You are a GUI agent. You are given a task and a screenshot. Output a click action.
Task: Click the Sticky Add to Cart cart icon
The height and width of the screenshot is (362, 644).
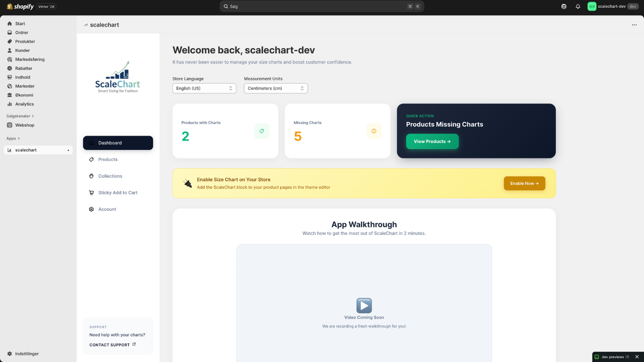(x=91, y=193)
